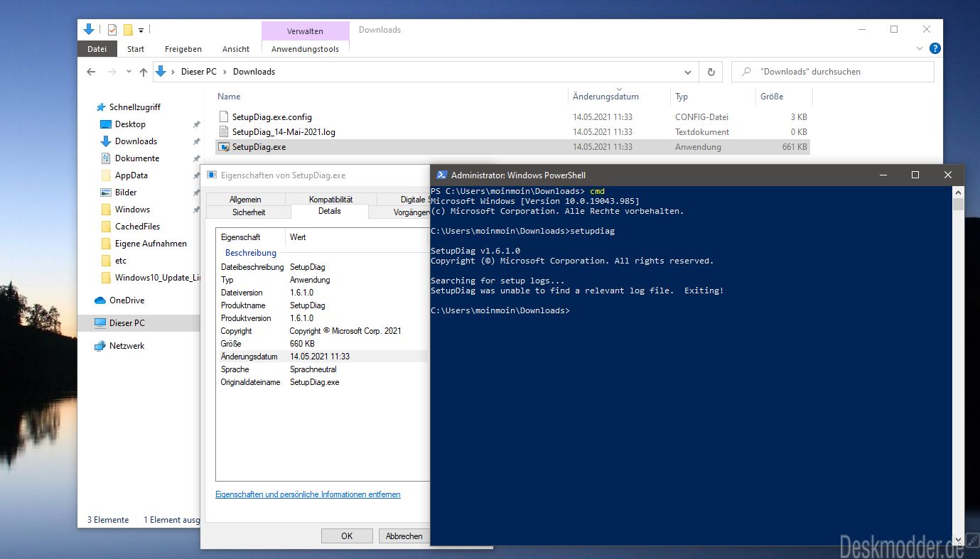Open Dokumente in the navigation pane
980x559 pixels.
[137, 158]
